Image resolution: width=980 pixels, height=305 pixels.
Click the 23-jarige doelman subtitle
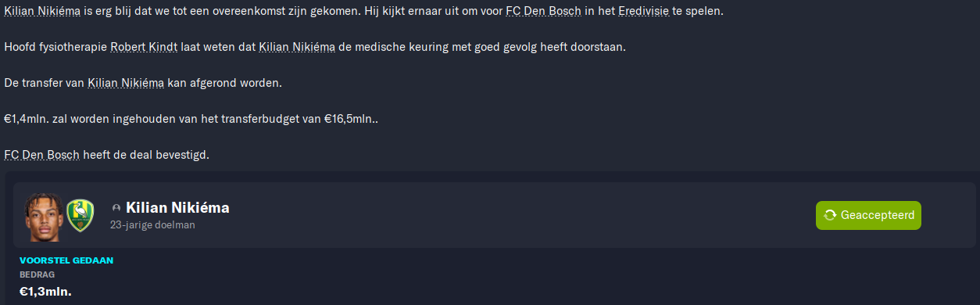click(152, 224)
